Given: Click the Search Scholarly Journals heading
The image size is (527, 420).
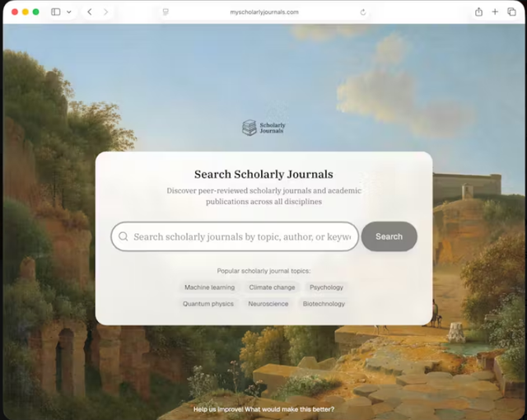Looking at the screenshot, I should tap(263, 174).
